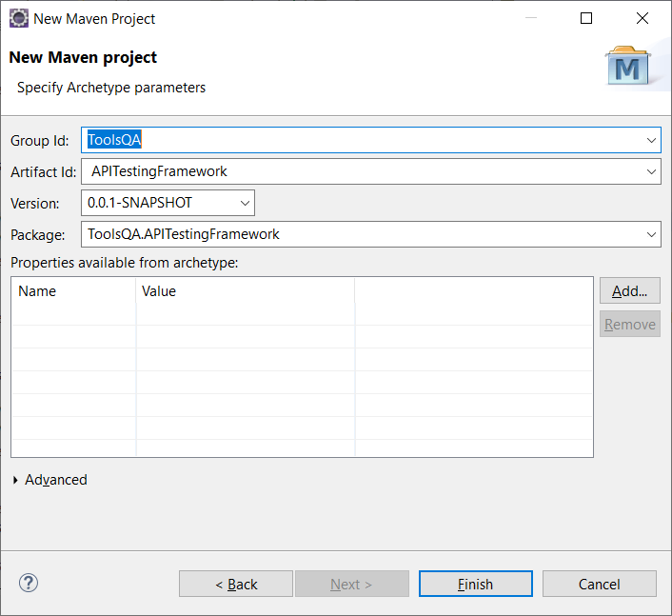Click the 'New Maven project' heading
Image resolution: width=672 pixels, height=616 pixels.
click(83, 57)
